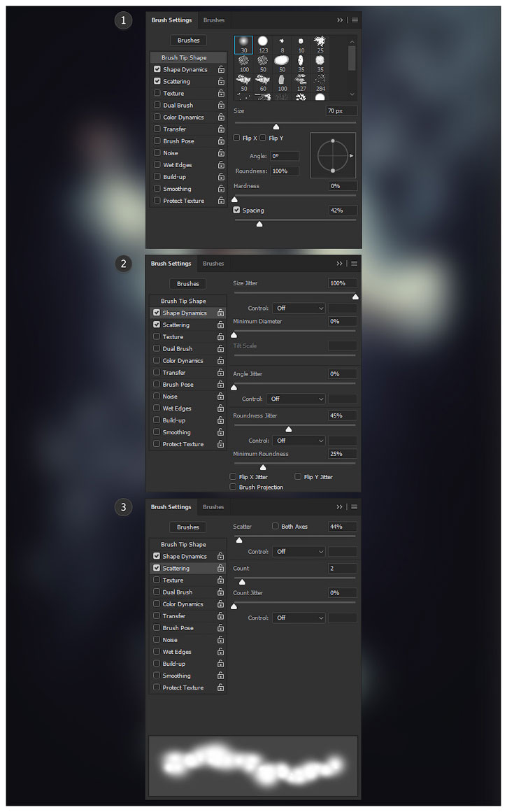The image size is (507, 812).
Task: Toggle Brush Pose lock in brush thumbnails panel
Action: (221, 141)
